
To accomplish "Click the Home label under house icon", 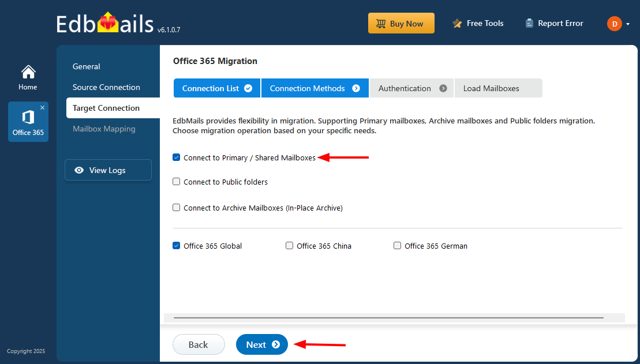I will pyautogui.click(x=28, y=87).
